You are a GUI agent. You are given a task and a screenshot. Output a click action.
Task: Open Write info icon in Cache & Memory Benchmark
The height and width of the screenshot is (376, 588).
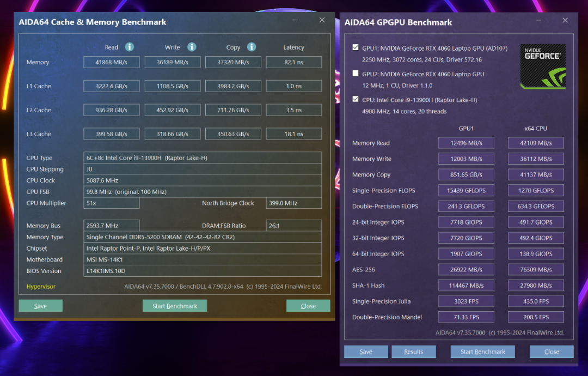point(192,47)
